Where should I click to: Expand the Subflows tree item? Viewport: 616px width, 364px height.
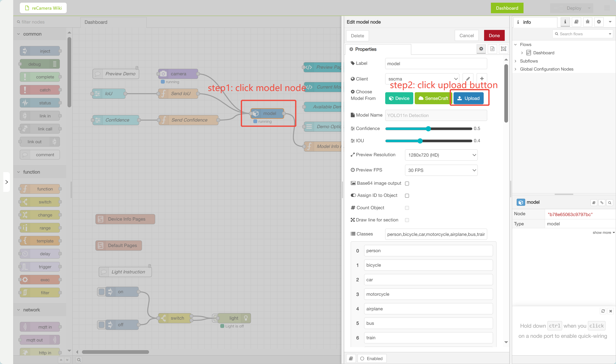[x=515, y=61]
